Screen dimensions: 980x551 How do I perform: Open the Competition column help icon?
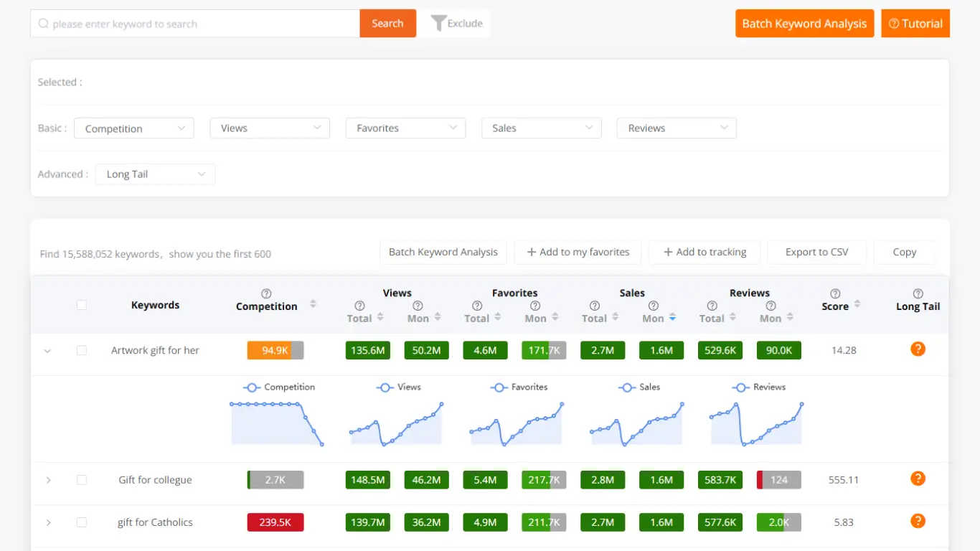[x=266, y=293]
